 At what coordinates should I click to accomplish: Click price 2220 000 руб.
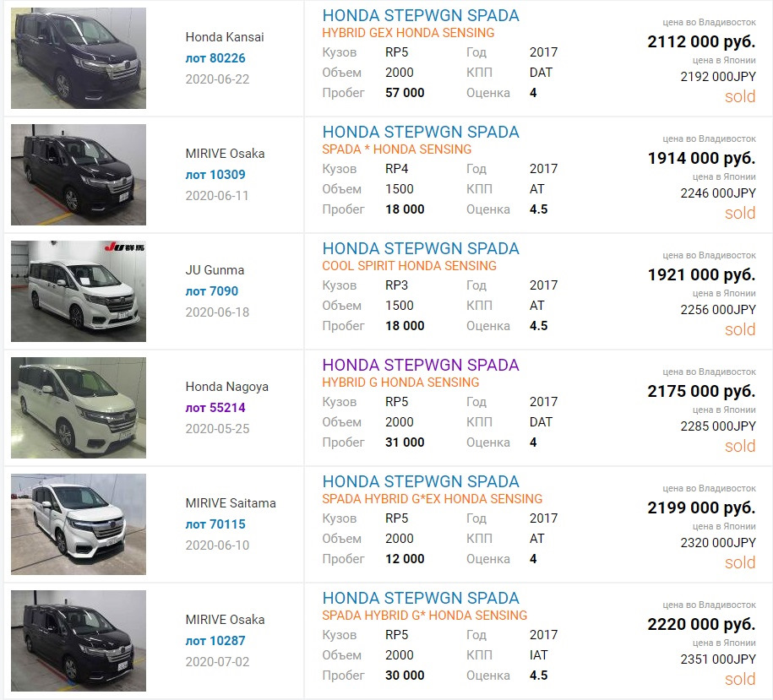(x=701, y=624)
